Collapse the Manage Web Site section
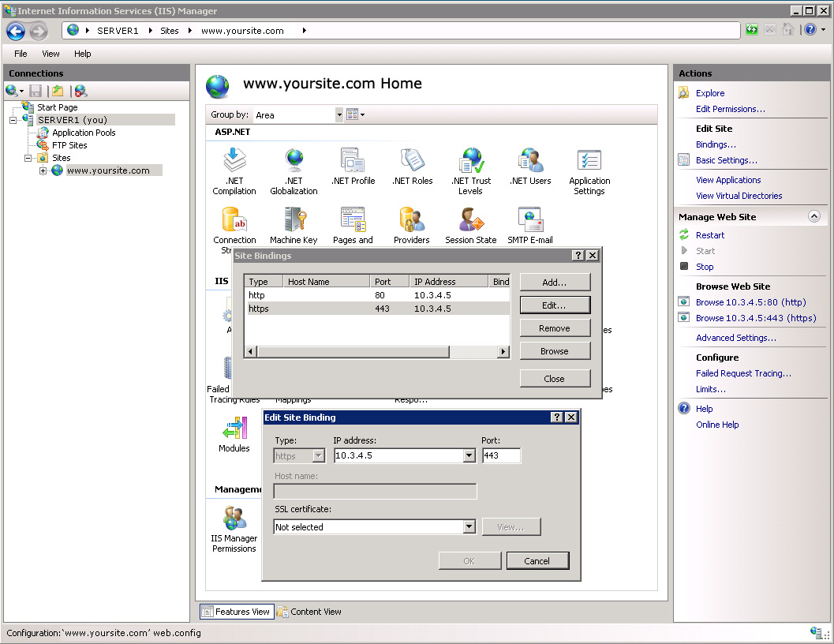 [x=813, y=216]
